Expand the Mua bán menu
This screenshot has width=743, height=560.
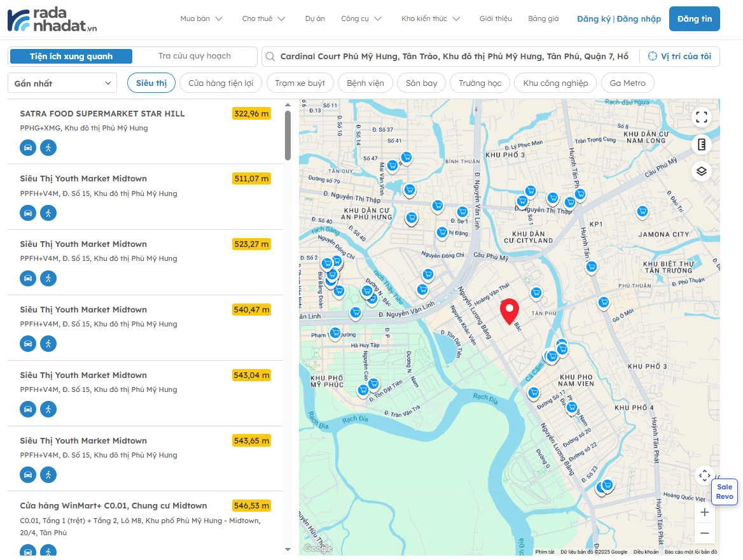201,18
